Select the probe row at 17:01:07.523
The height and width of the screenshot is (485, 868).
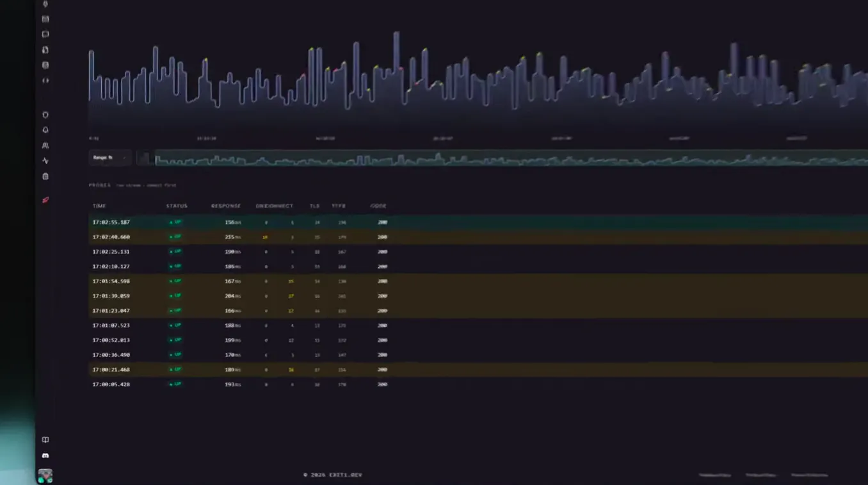coord(478,325)
